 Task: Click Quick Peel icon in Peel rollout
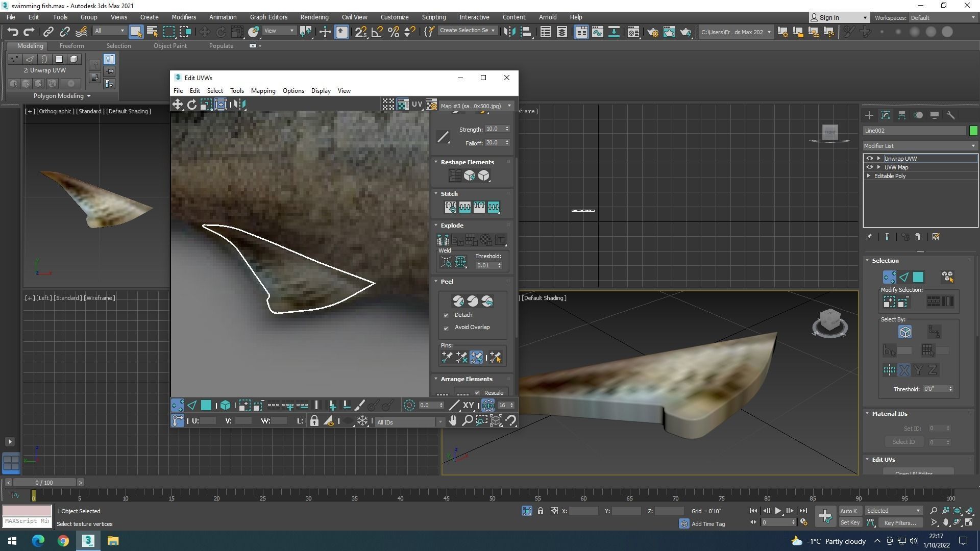(x=458, y=301)
